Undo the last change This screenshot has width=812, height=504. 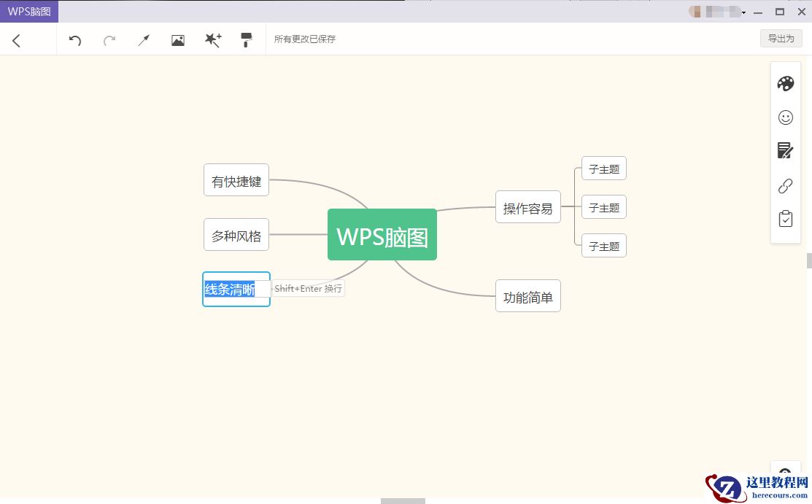tap(75, 40)
